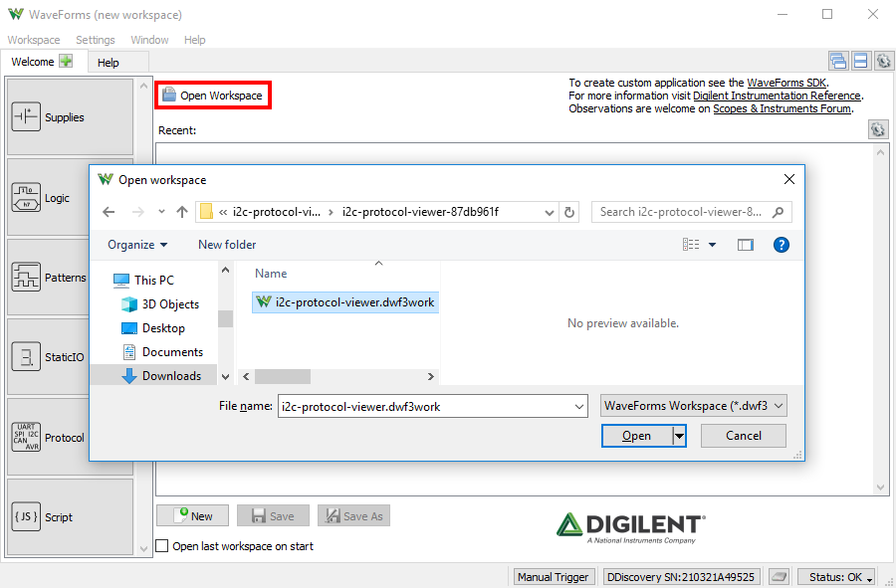The width and height of the screenshot is (896, 588).
Task: Follow the WaveForms SDK link
Action: click(786, 83)
